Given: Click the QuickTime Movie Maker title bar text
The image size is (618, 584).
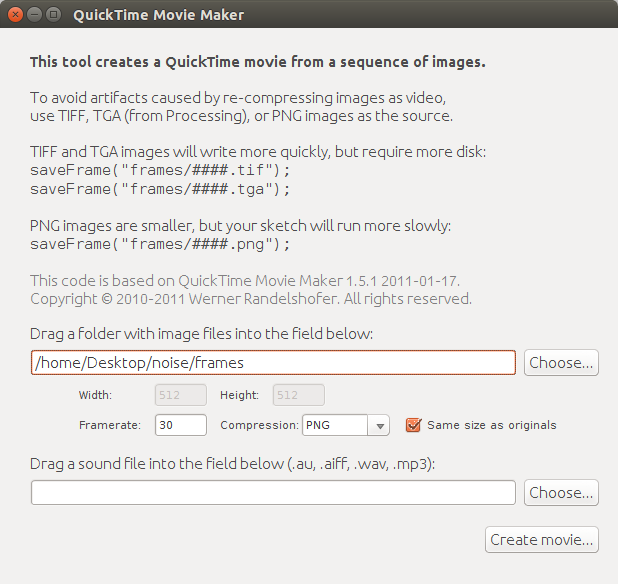Looking at the screenshot, I should (158, 15).
